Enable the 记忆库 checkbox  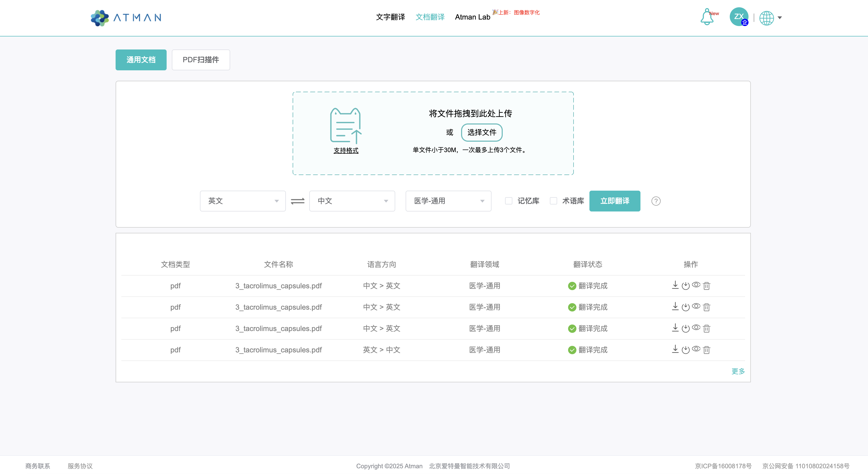508,201
